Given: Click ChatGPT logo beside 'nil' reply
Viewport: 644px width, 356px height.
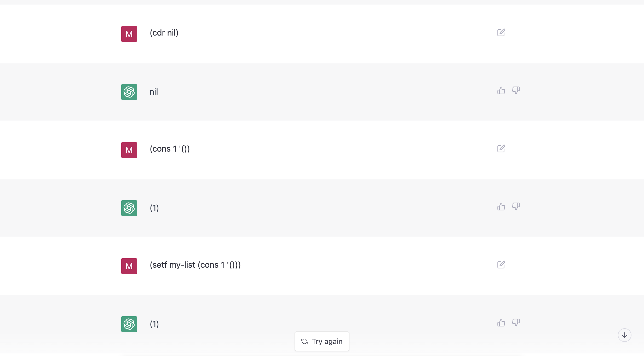Looking at the screenshot, I should [x=129, y=92].
